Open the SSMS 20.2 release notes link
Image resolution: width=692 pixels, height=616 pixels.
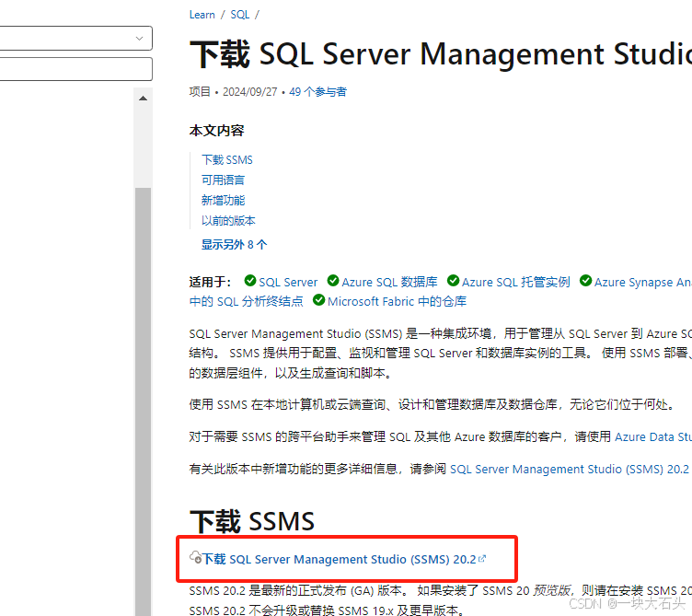point(570,469)
